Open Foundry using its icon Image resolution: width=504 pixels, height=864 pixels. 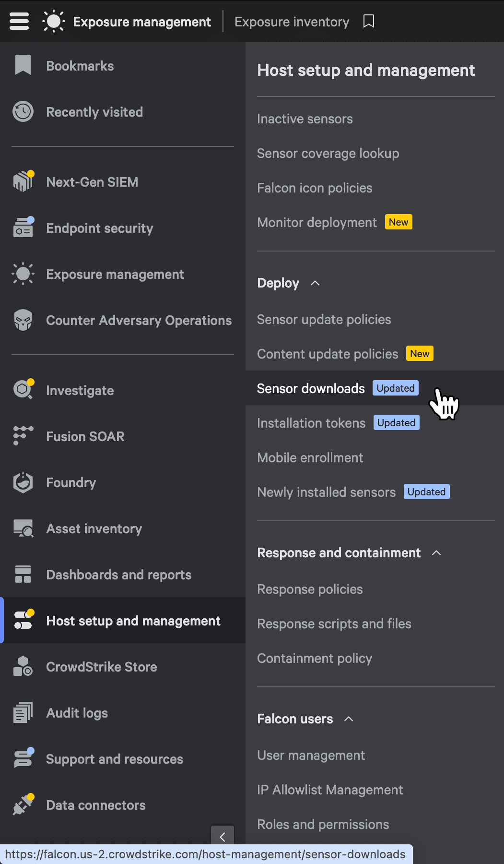[23, 482]
